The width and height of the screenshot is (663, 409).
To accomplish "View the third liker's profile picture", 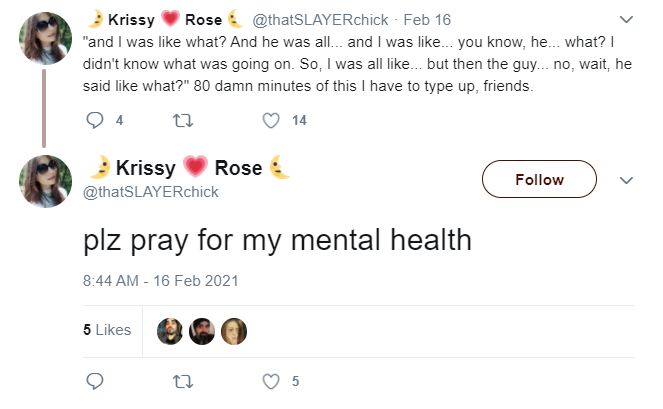I will click(234, 331).
